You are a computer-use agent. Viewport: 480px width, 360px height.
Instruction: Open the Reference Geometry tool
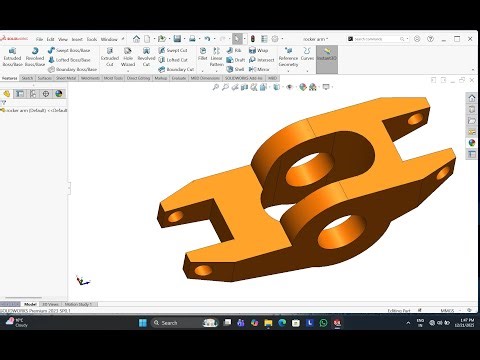click(288, 57)
